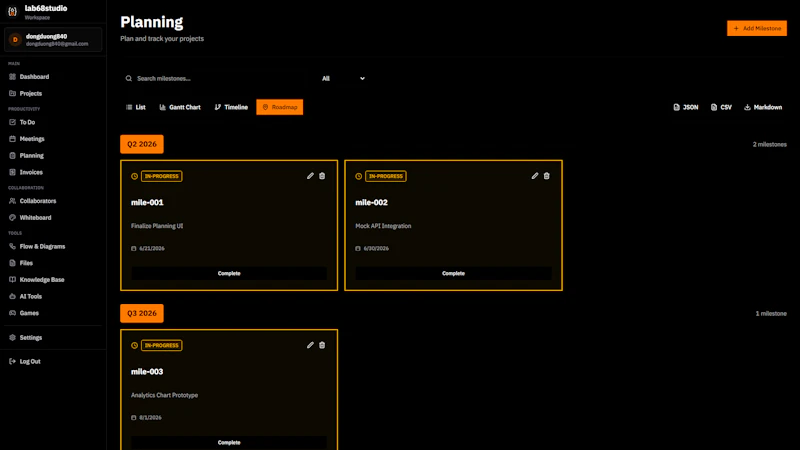Delete the mile-001 milestone using trash icon
The width and height of the screenshot is (800, 450).
[322, 176]
